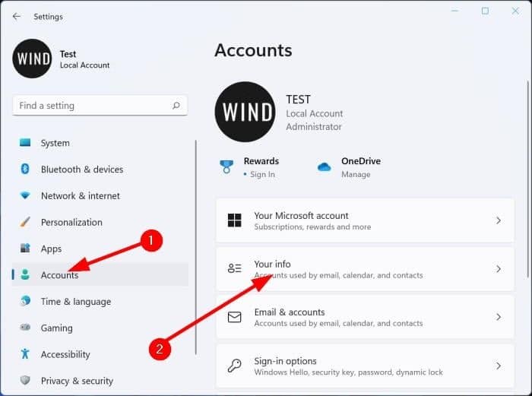
Task: Click the Your info contact card icon
Action: pos(234,268)
